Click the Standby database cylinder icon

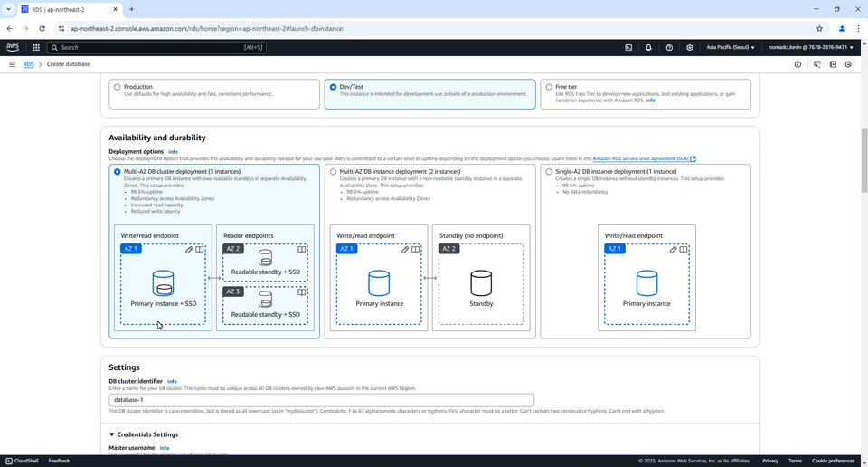tap(480, 282)
